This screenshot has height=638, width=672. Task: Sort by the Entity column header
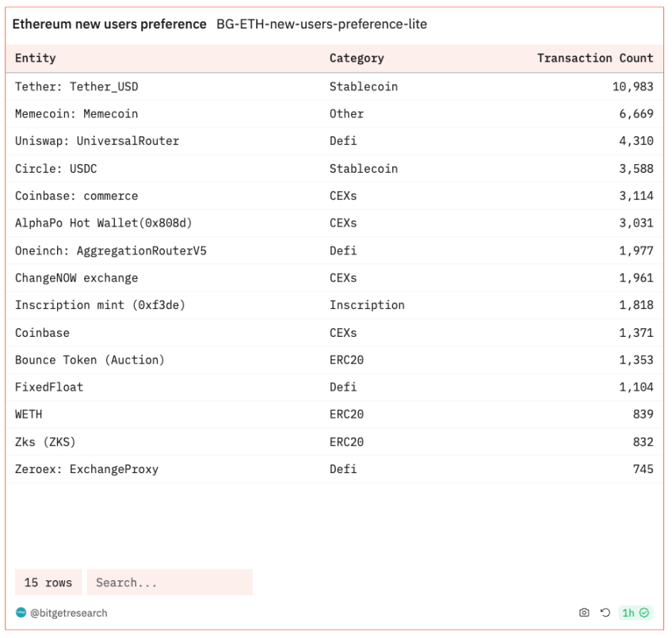(x=35, y=58)
